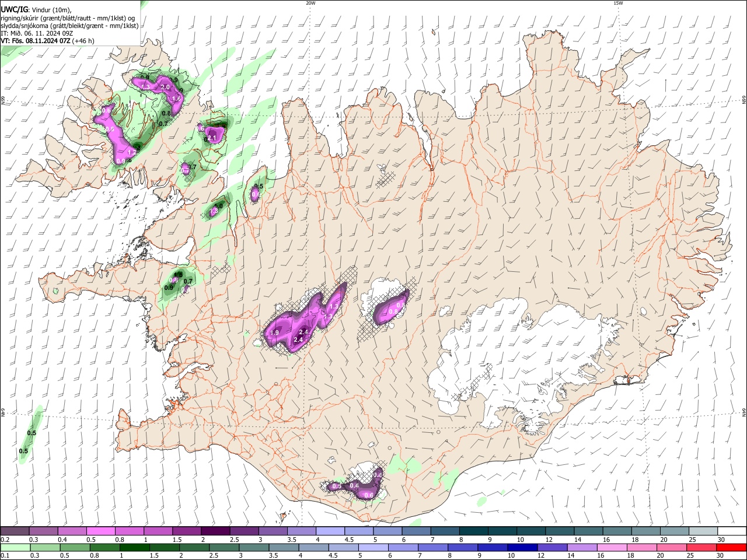Pick the 7–8 blue swatch in bottom row

(x=432, y=547)
